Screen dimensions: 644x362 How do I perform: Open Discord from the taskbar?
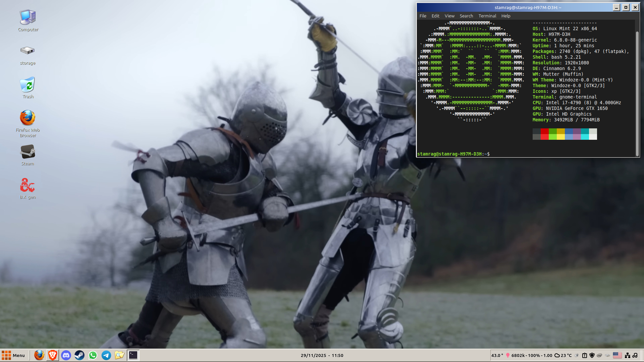point(66,355)
